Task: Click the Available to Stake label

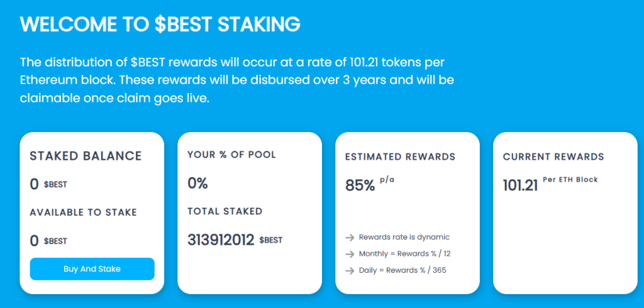Action: 83,212
